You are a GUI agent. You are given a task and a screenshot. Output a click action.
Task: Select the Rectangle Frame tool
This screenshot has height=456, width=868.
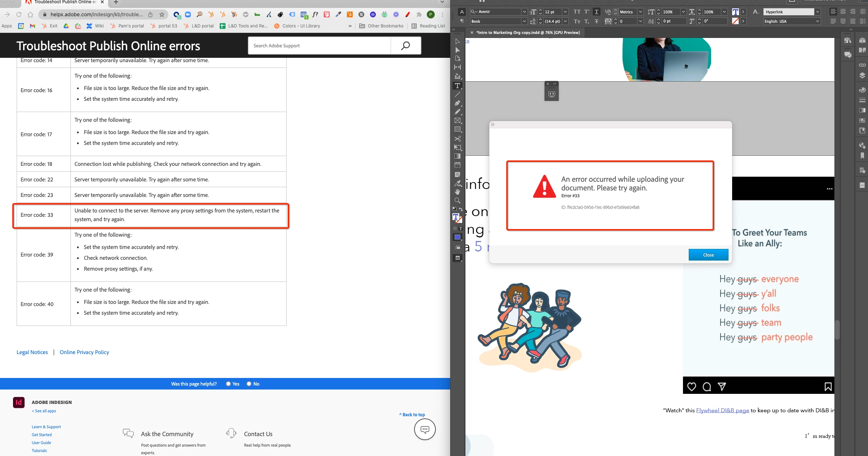[x=457, y=121]
